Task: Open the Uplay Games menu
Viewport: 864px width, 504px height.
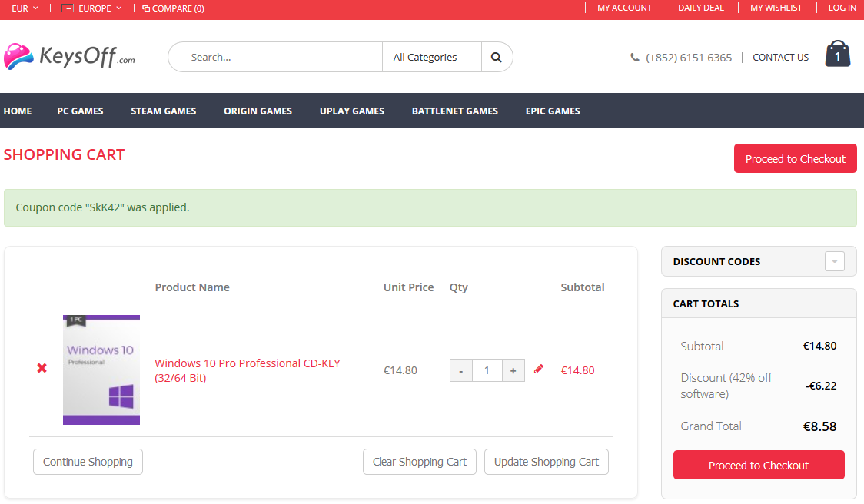Action: (352, 111)
